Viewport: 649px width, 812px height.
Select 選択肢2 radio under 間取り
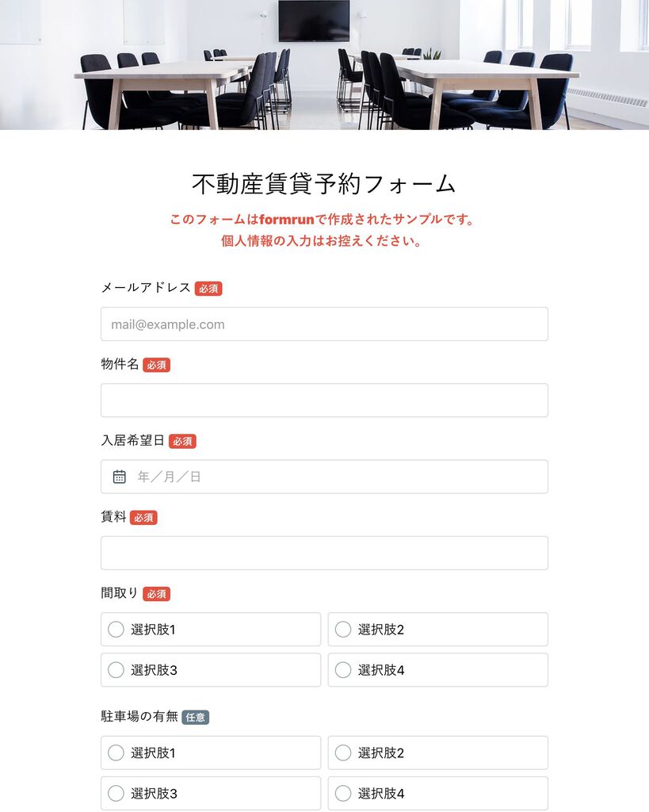tap(438, 629)
